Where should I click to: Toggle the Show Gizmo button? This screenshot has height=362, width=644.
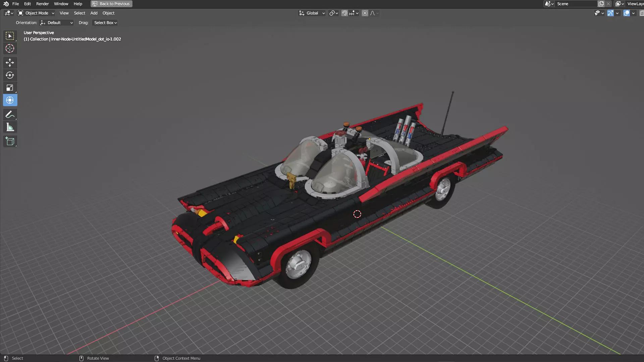(x=610, y=13)
